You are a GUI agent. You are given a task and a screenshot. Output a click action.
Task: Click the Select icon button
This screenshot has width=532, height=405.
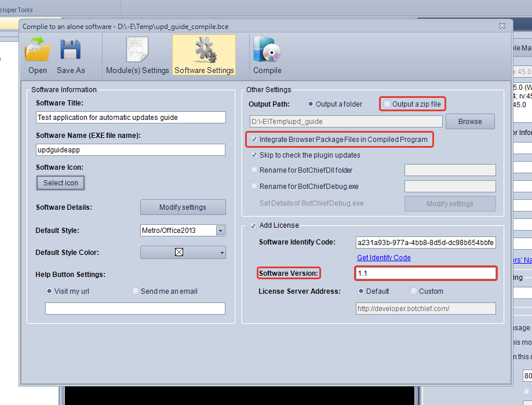60,183
